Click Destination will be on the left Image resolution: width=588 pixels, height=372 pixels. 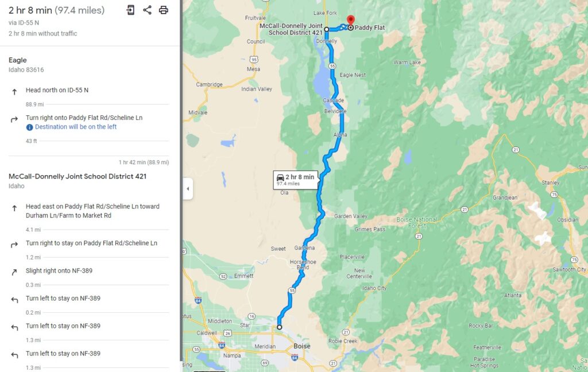tap(76, 127)
